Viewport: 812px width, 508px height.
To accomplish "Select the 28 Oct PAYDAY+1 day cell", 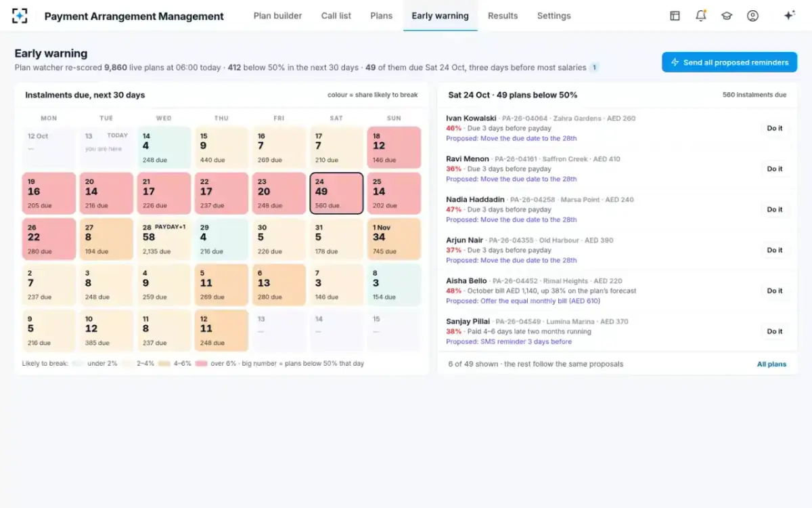I will click(164, 239).
